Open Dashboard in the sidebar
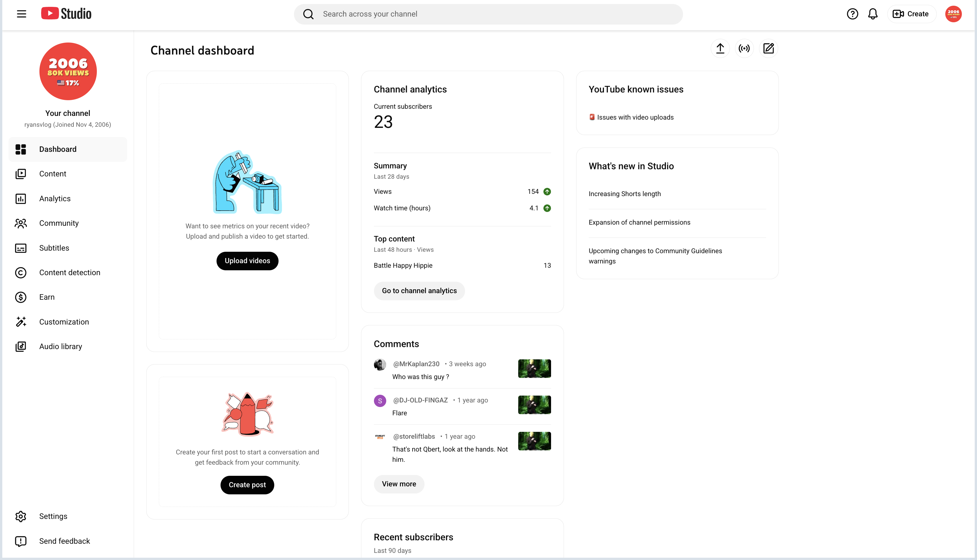The image size is (977, 560). tap(68, 149)
